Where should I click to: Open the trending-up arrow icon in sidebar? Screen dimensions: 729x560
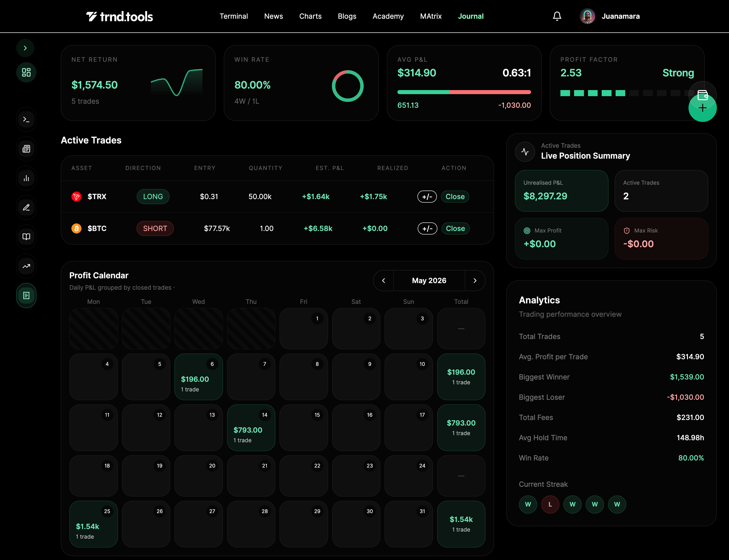coord(26,266)
